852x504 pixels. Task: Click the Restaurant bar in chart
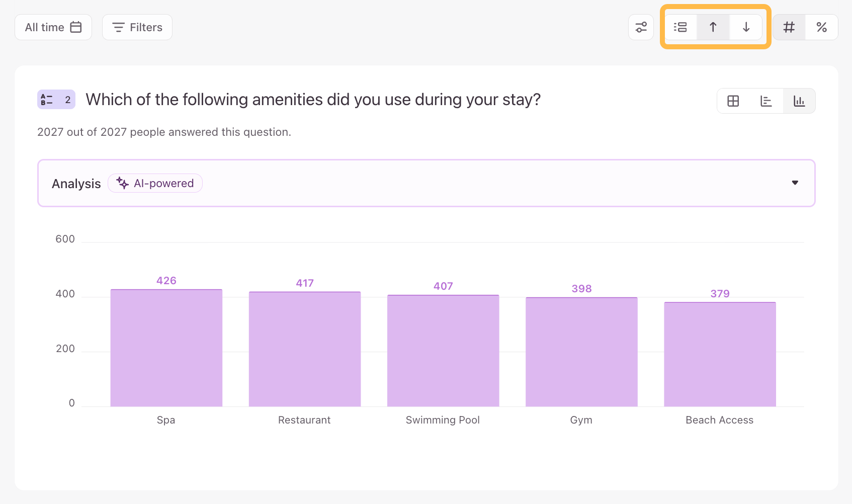click(x=305, y=349)
